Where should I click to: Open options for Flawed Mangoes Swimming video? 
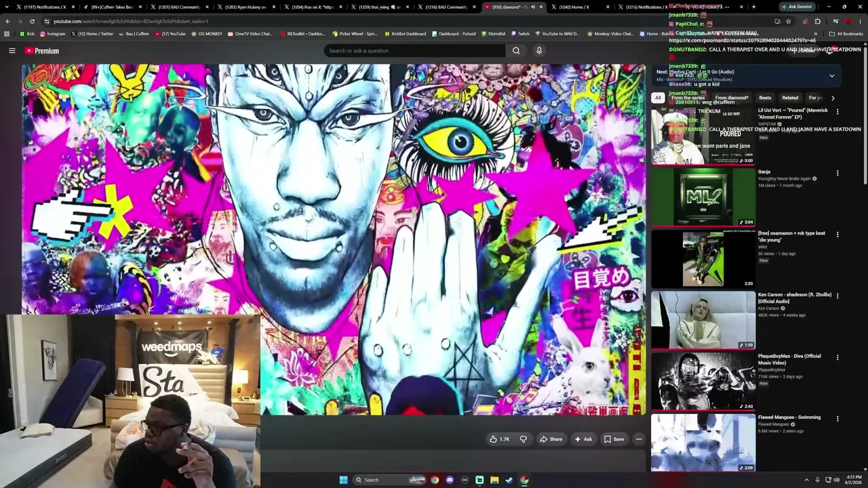click(837, 419)
